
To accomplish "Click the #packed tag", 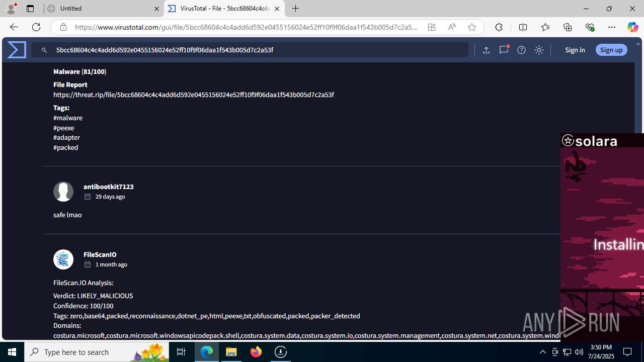I will (66, 147).
